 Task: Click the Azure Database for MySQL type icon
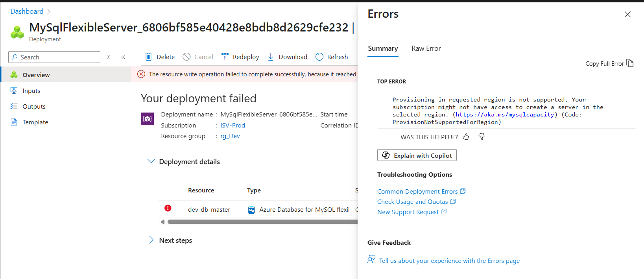click(x=251, y=210)
